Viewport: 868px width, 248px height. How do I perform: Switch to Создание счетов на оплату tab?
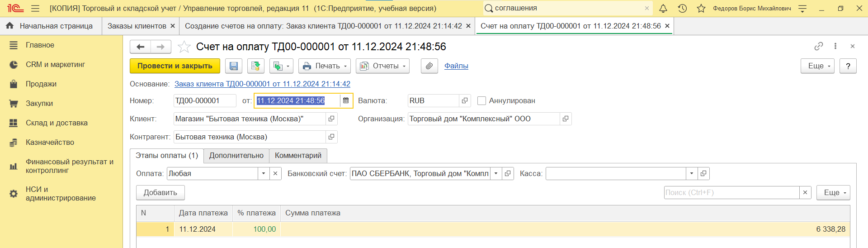323,26
